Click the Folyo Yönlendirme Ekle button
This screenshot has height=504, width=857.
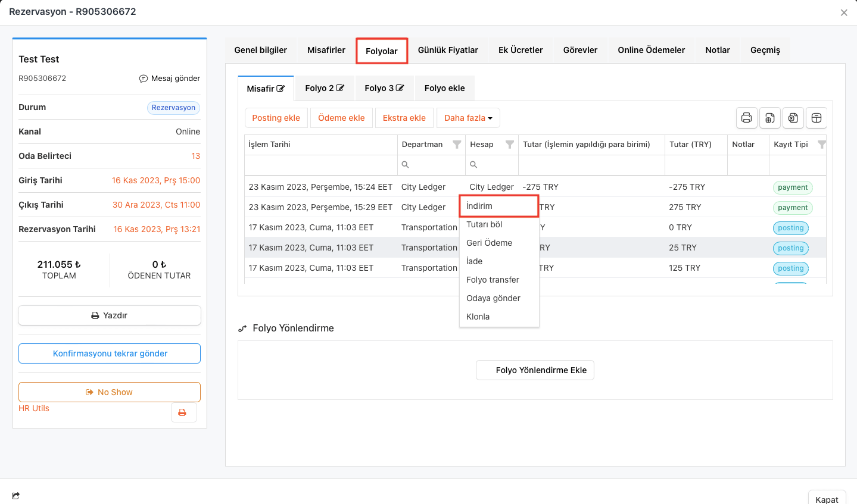535,370
